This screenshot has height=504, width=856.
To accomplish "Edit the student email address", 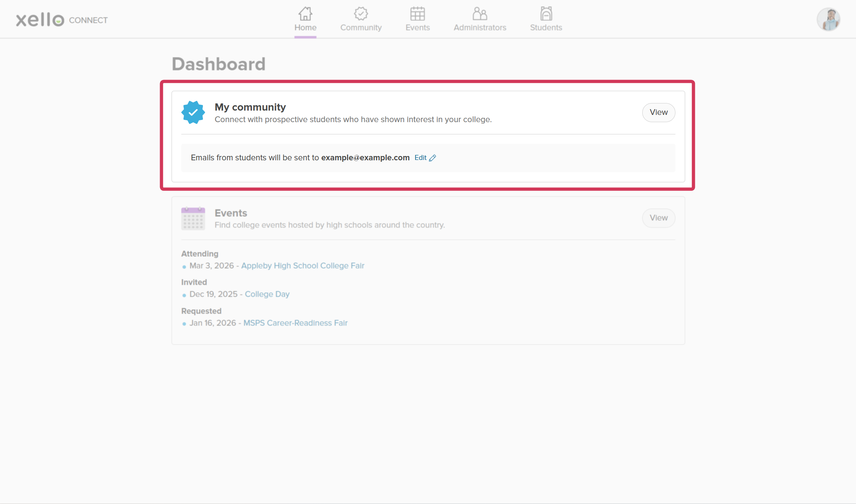I will point(421,157).
